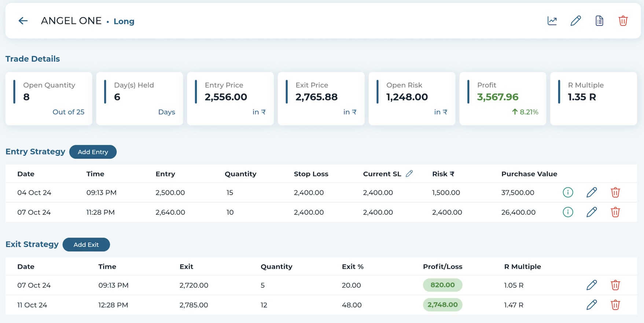Open the notes document icon in header
Image resolution: width=644 pixels, height=323 pixels.
(x=599, y=21)
